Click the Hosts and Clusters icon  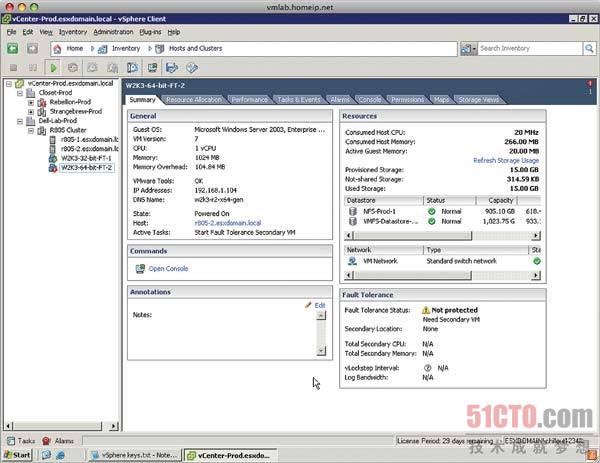coord(160,49)
